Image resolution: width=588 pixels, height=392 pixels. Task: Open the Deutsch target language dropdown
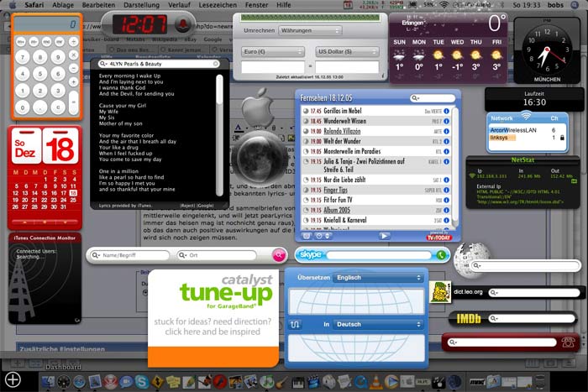click(x=378, y=325)
